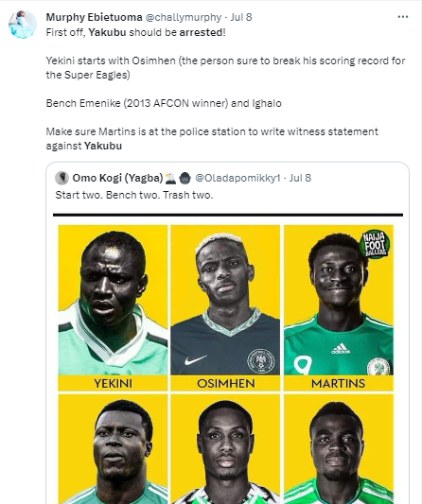This screenshot has width=422, height=504.
Task: Click the quoted tweet's Jul 8 timestamp
Action: tap(300, 178)
